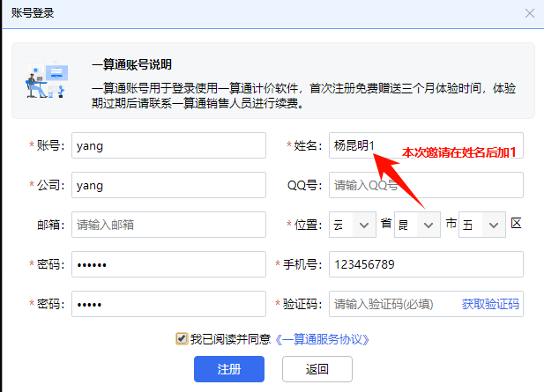
Task: Open the 省 province dropdown showing 云
Action: (353, 225)
